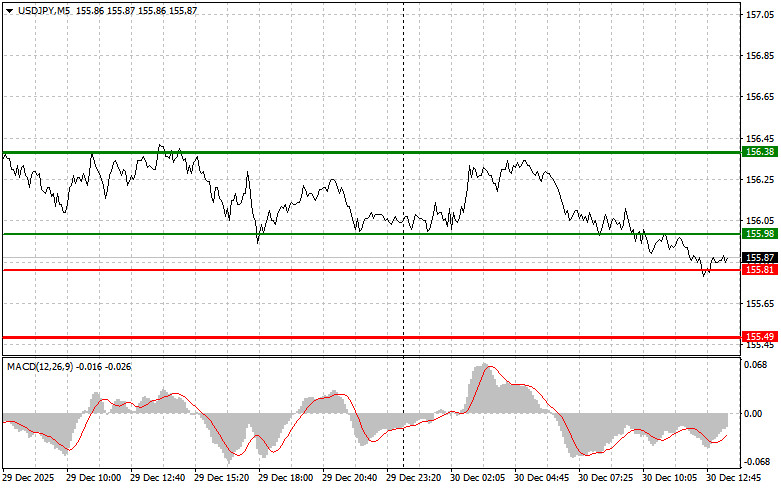Viewport: 781px width, 489px height.
Task: Select the 156.25 price scale value
Action: [x=760, y=179]
